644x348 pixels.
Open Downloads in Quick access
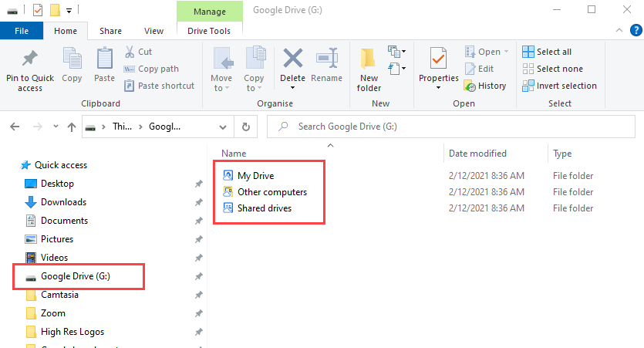tap(56, 202)
